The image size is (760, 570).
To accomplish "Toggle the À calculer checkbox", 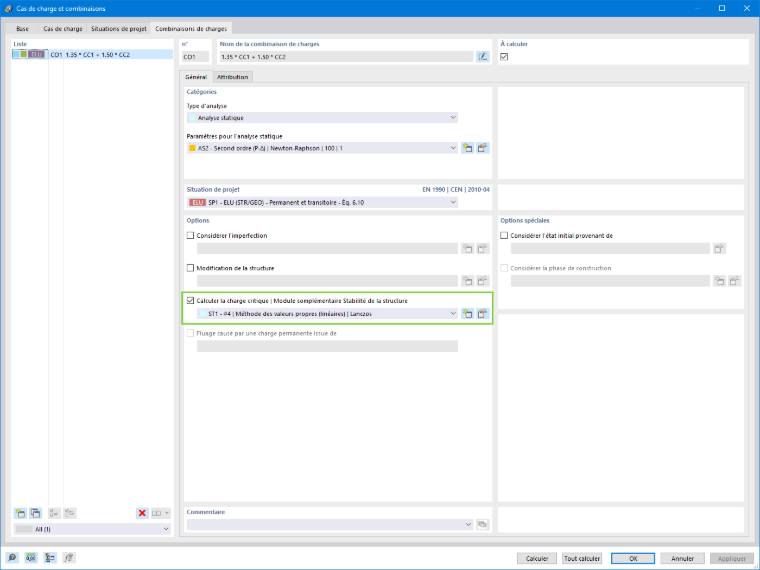I will (x=504, y=57).
